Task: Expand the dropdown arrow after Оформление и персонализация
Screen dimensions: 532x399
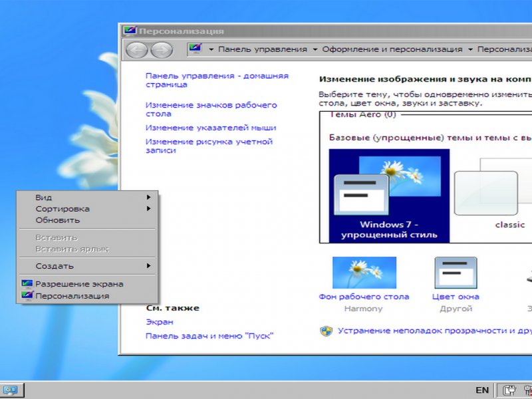Action: (x=470, y=49)
